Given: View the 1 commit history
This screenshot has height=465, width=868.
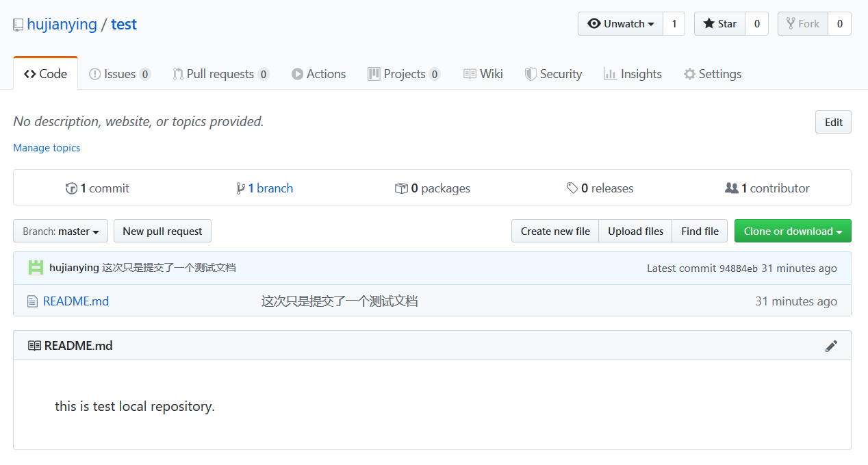Looking at the screenshot, I should (97, 188).
